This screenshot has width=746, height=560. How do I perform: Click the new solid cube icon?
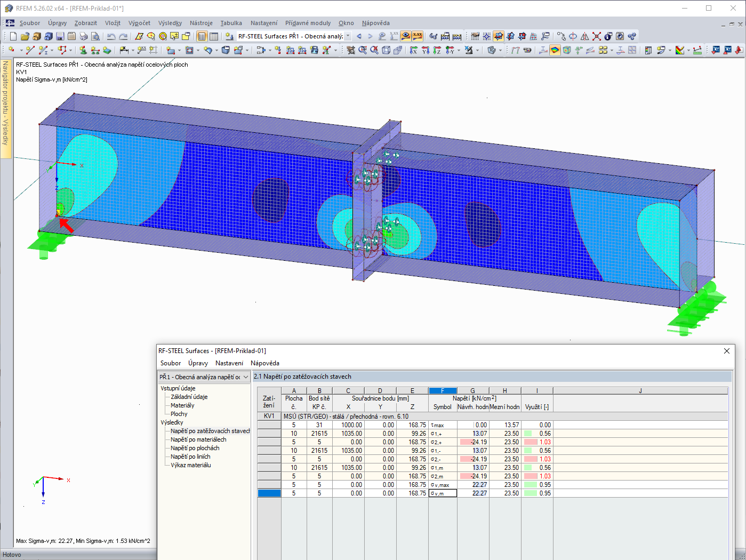point(226,50)
